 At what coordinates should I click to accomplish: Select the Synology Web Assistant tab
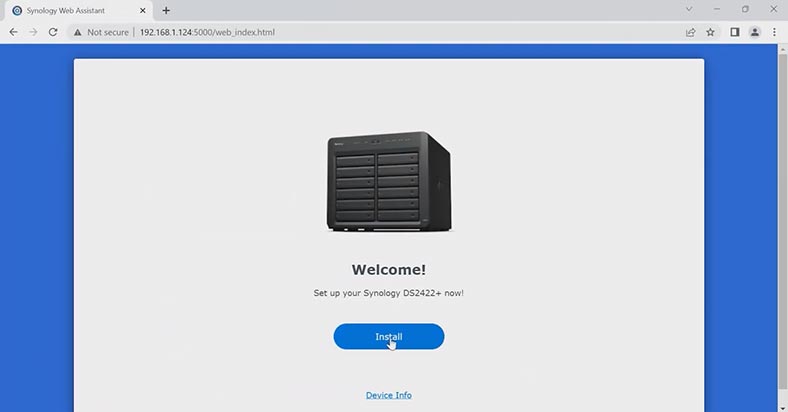78,11
